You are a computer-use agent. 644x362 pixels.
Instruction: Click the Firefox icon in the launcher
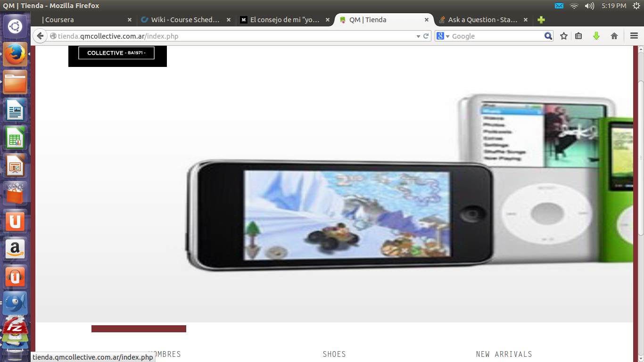coord(15,54)
